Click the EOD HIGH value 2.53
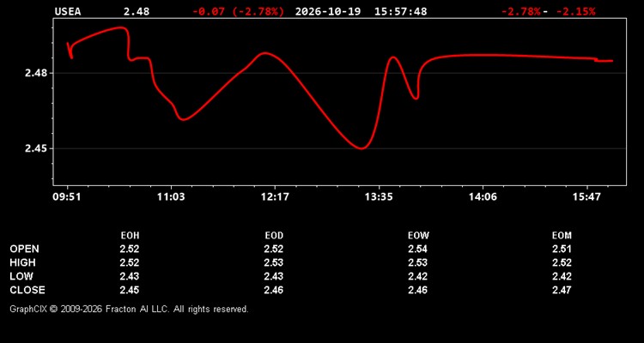644x343 pixels. 274,262
